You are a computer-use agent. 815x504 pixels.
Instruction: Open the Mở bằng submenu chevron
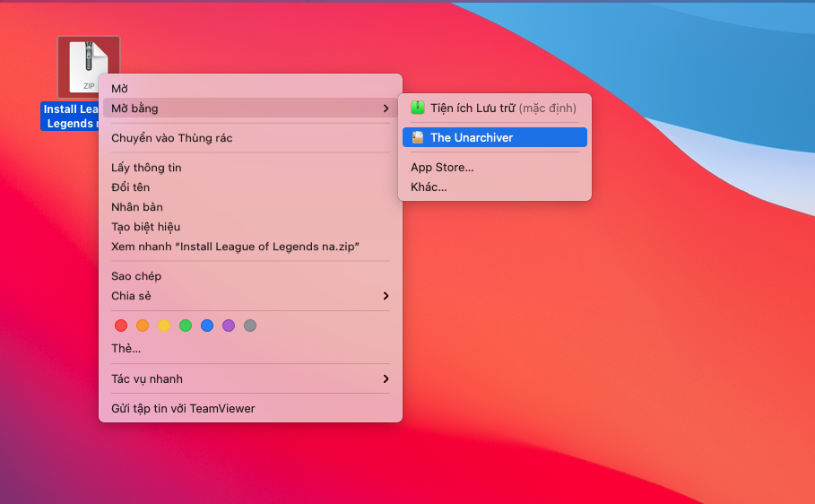386,109
